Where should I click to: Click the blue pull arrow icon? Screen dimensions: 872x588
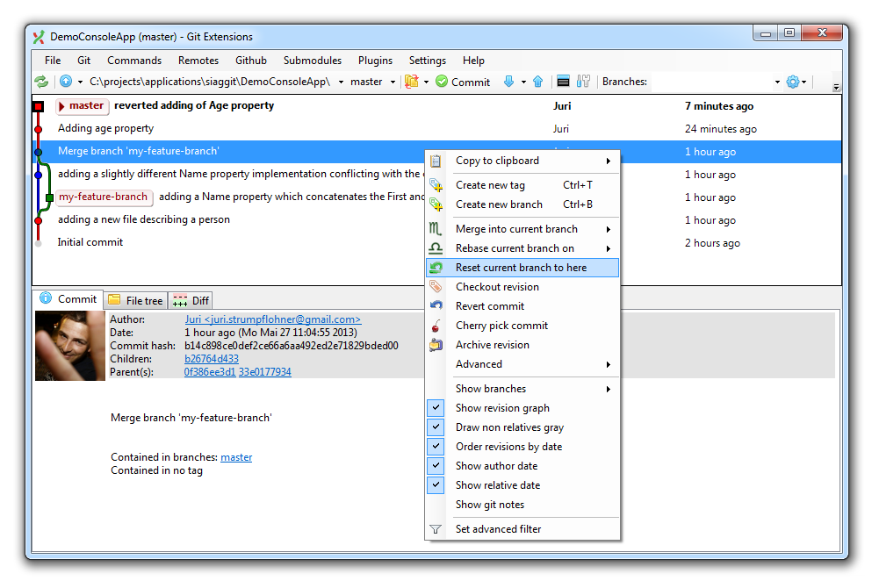(x=508, y=82)
